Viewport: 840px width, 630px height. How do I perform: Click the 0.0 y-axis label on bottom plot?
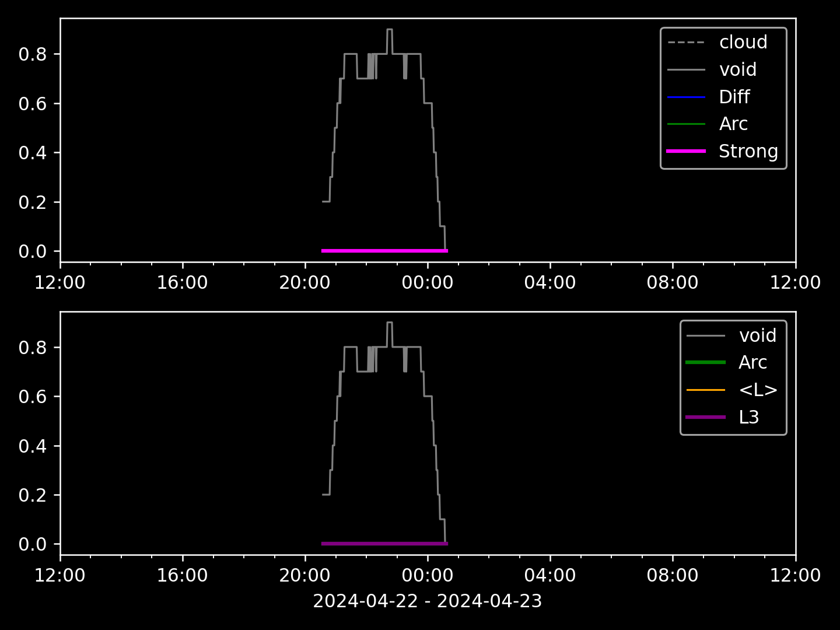[32, 544]
